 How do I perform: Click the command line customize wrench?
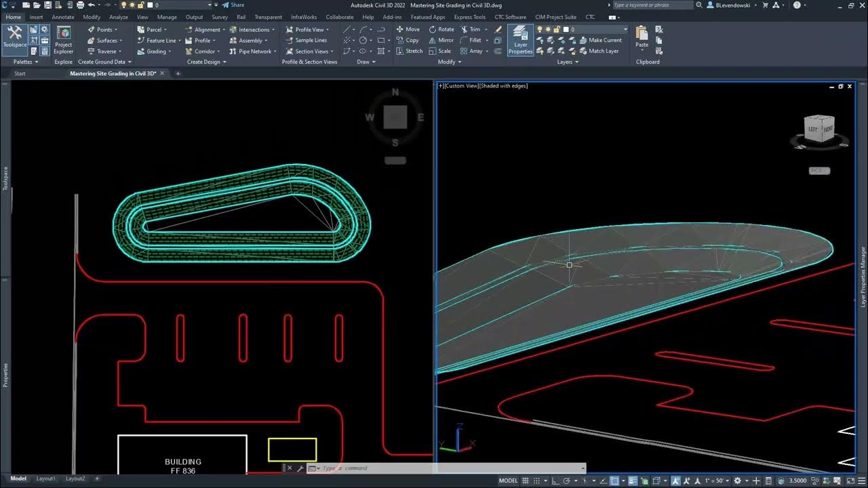tap(300, 468)
